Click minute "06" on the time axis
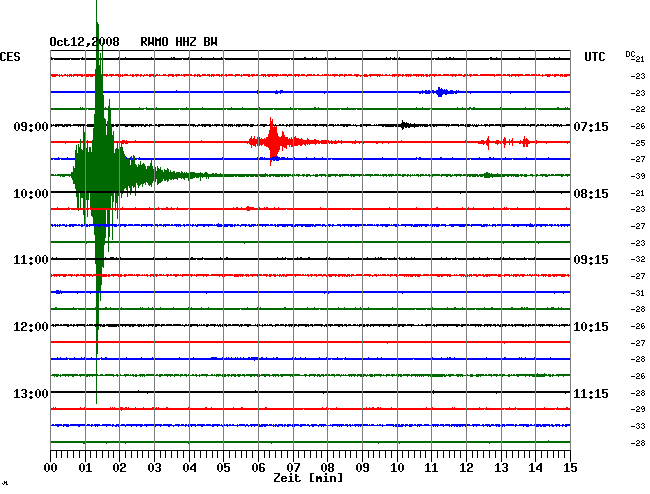 (258, 468)
